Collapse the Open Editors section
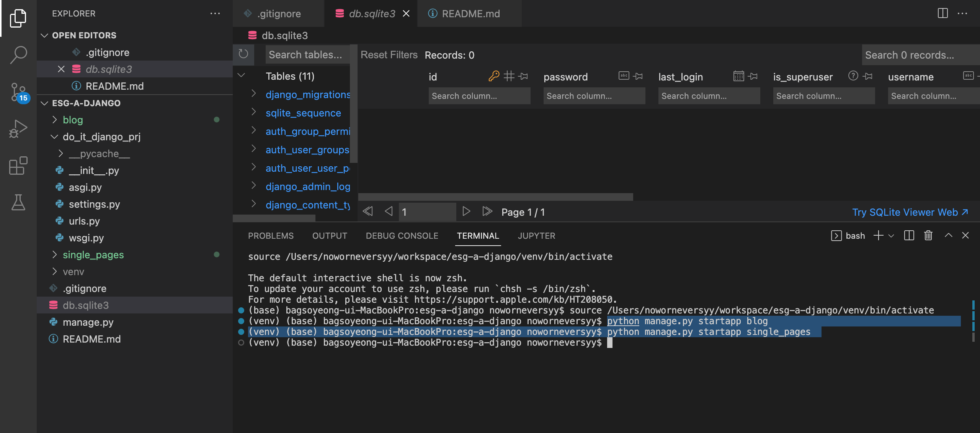 point(44,35)
